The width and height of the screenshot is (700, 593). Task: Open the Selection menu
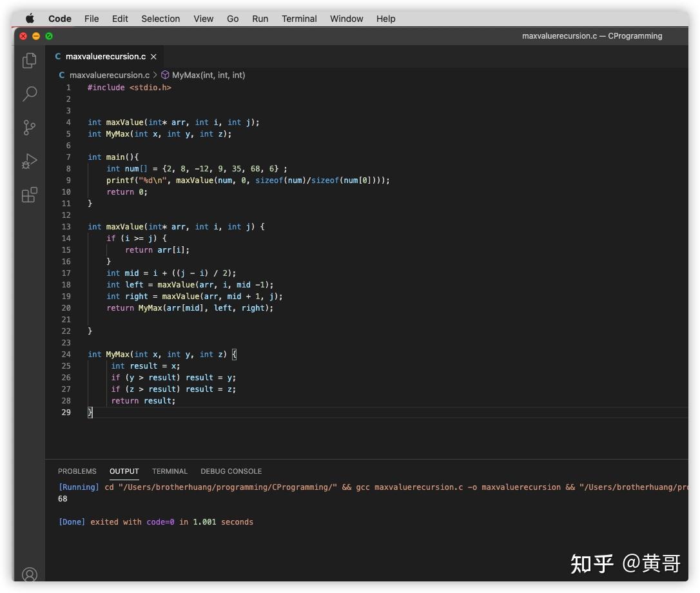coord(160,19)
